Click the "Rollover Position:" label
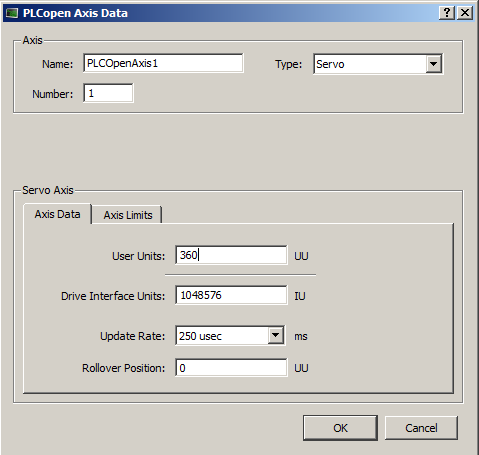This screenshot has height=455, width=479. click(x=124, y=368)
